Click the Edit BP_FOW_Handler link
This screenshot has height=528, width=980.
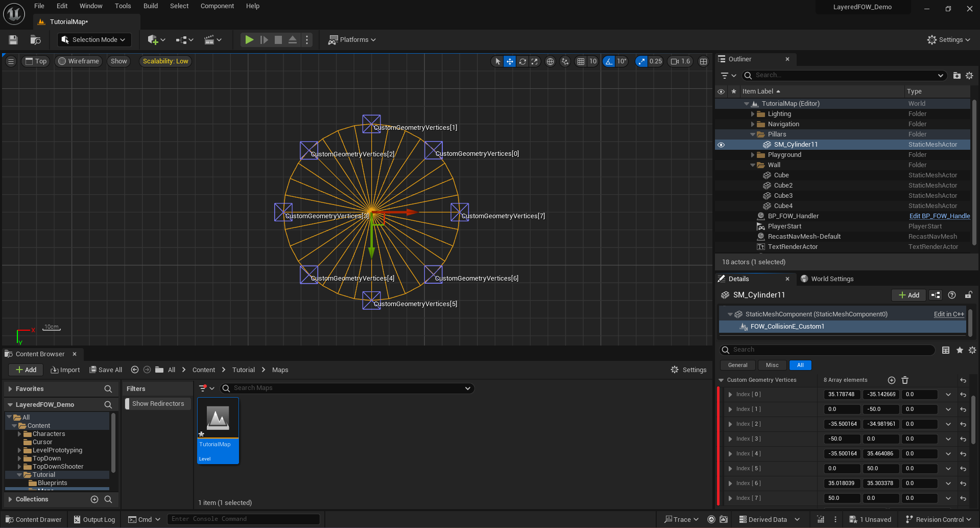point(940,216)
